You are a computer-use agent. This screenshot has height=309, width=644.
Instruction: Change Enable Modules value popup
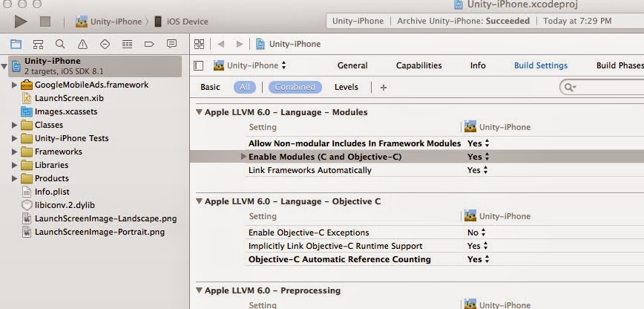[479, 157]
